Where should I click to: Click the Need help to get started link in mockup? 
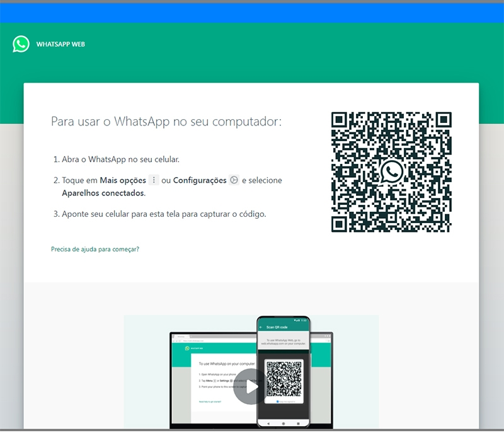click(x=209, y=401)
